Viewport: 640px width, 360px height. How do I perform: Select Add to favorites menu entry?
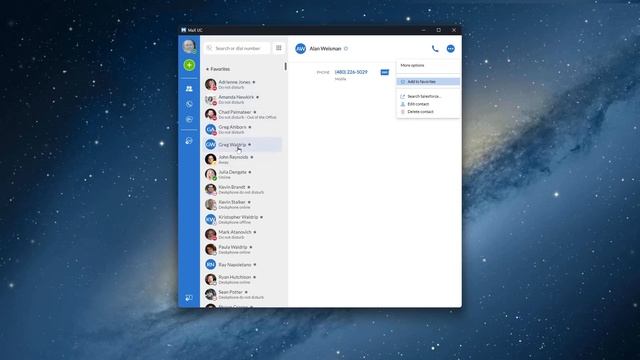(x=428, y=82)
